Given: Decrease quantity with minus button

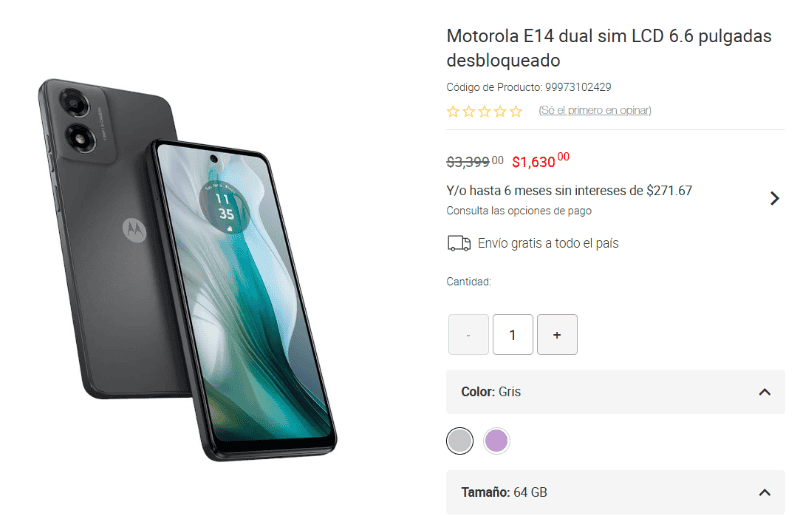Looking at the screenshot, I should [468, 334].
